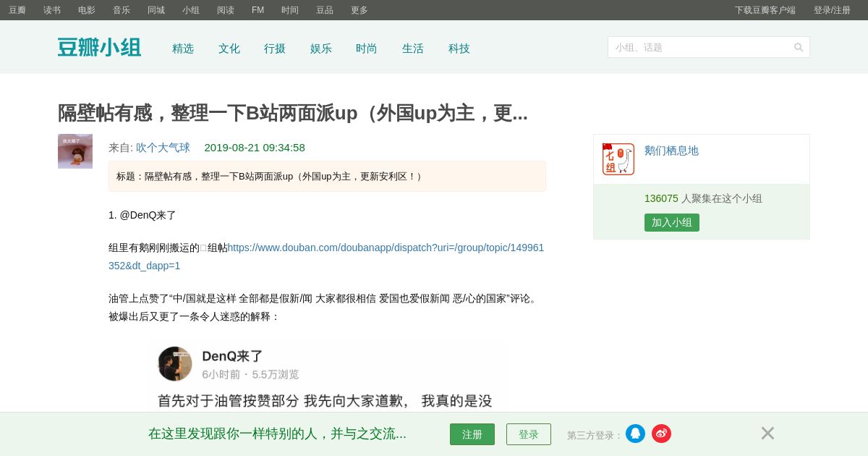Click 登录/注册 in the top bar
The image size is (868, 456).
pos(832,10)
